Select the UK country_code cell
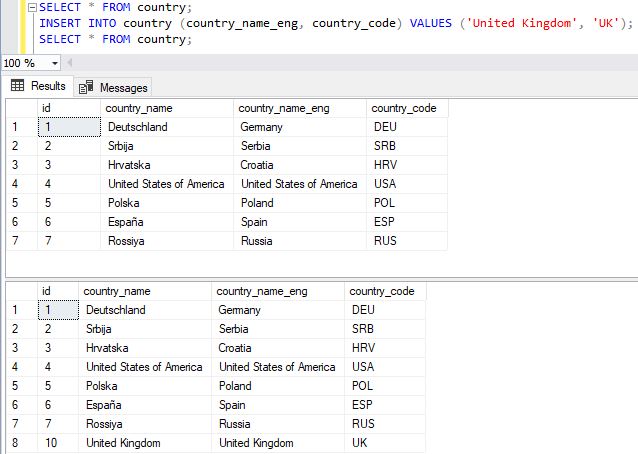 [363, 442]
